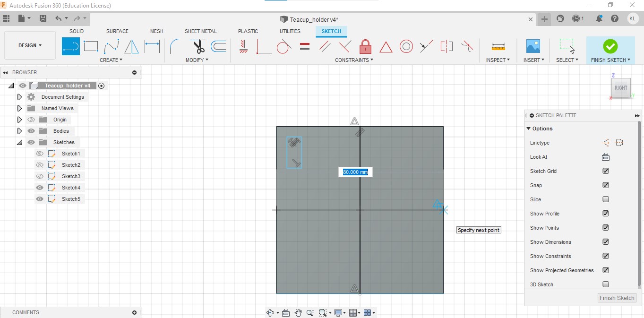Open the Insert image tool
The image size is (644, 318).
pos(533,46)
